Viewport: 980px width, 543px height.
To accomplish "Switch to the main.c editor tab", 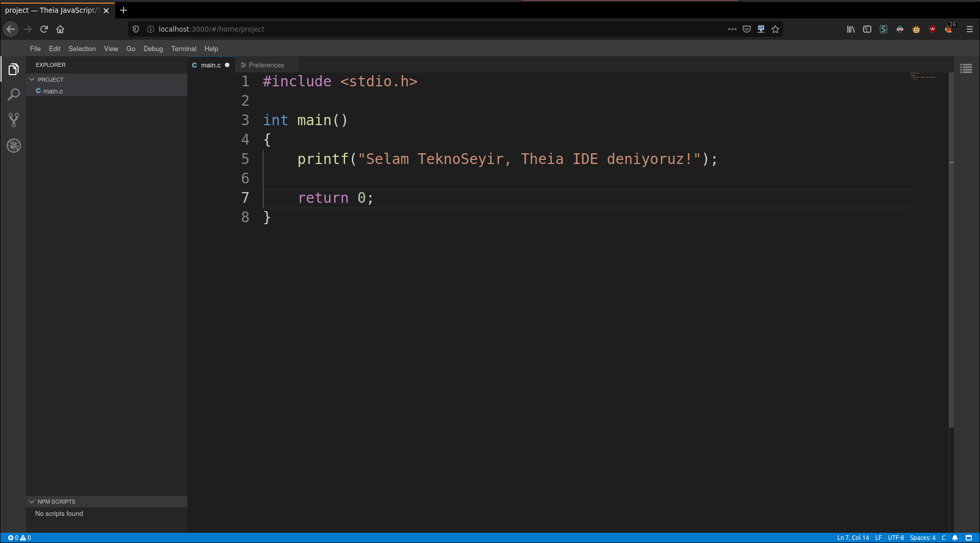I will [x=211, y=65].
